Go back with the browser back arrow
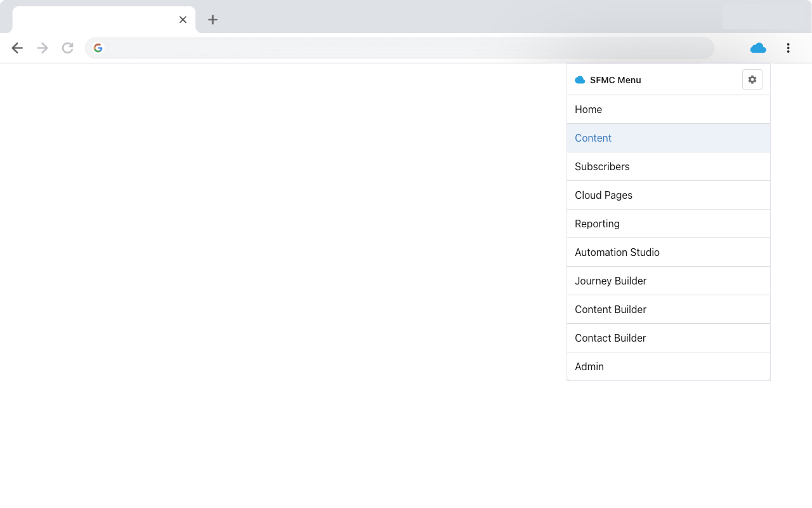Screen dimensions: 812x508 point(17,48)
